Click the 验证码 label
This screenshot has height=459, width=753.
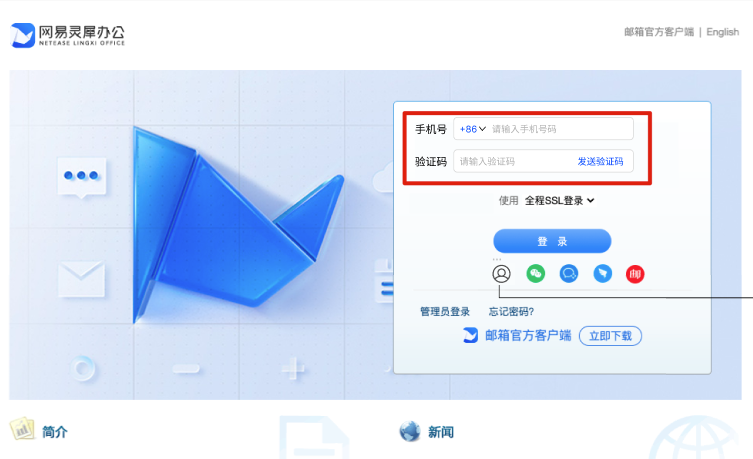(431, 161)
